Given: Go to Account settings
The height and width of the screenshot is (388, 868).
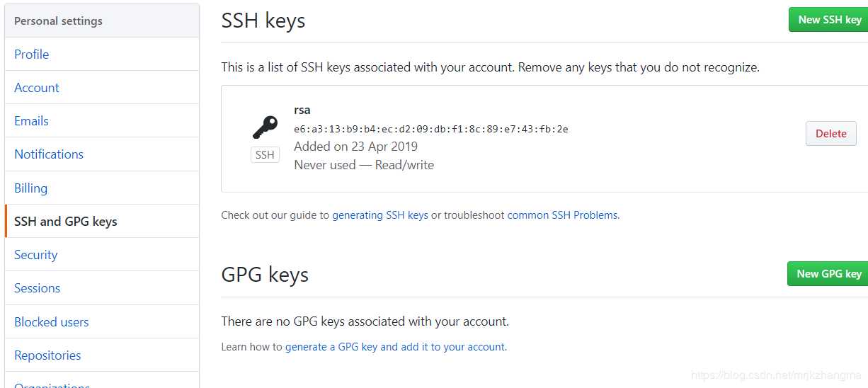Looking at the screenshot, I should [102, 87].
